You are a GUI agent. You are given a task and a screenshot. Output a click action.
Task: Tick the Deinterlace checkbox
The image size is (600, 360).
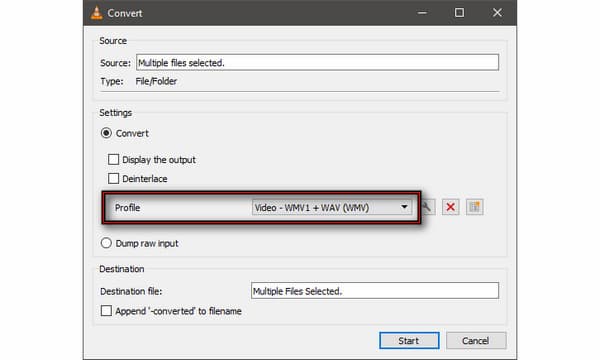(x=113, y=178)
